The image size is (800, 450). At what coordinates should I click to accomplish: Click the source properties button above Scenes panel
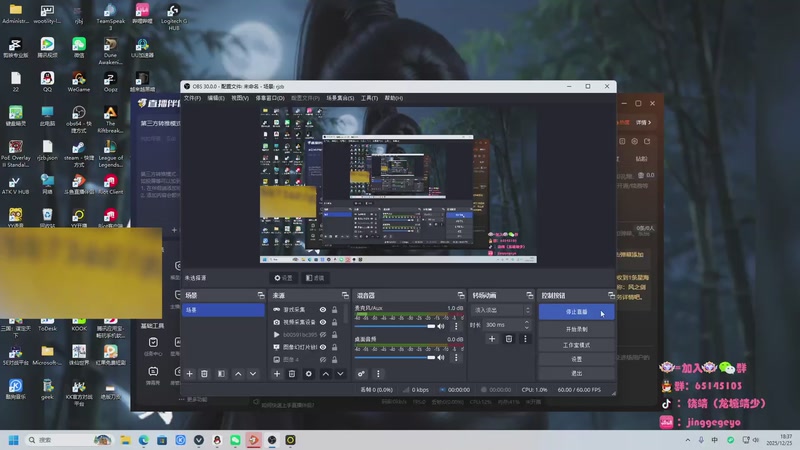pyautogui.click(x=284, y=278)
